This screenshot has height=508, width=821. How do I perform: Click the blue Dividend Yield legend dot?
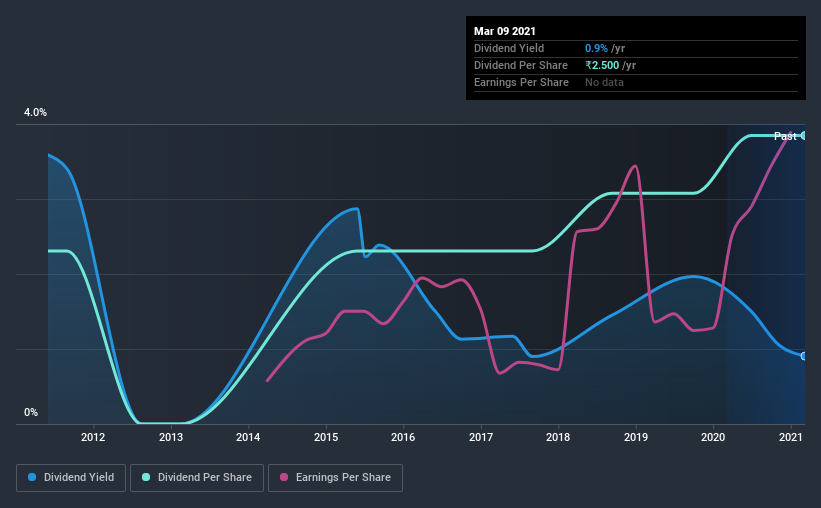click(x=32, y=477)
